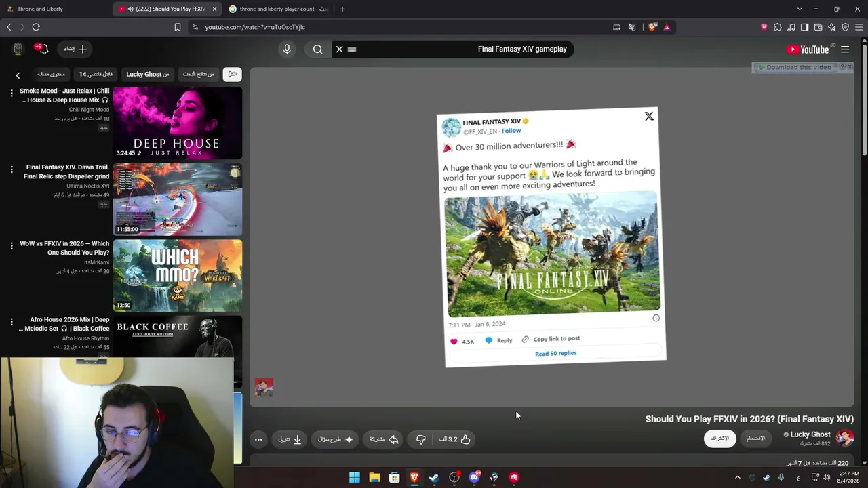
Task: Expand the tab search dropdown arrow
Action: click(800, 9)
